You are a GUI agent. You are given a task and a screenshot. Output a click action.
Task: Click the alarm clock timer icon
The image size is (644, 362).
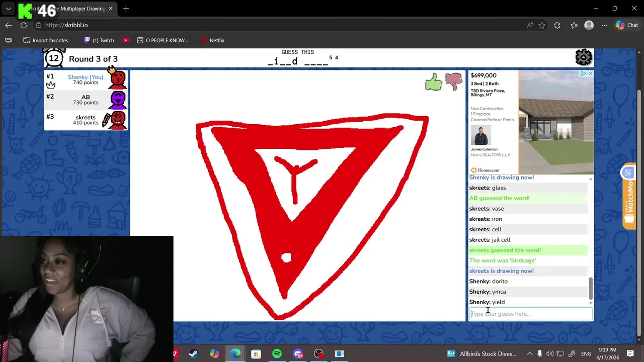tap(54, 57)
